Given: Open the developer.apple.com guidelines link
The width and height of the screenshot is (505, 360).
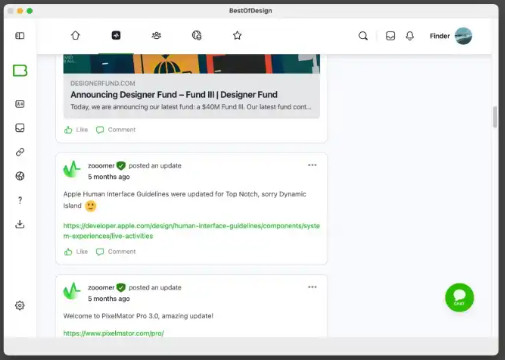Looking at the screenshot, I should [x=191, y=231].
